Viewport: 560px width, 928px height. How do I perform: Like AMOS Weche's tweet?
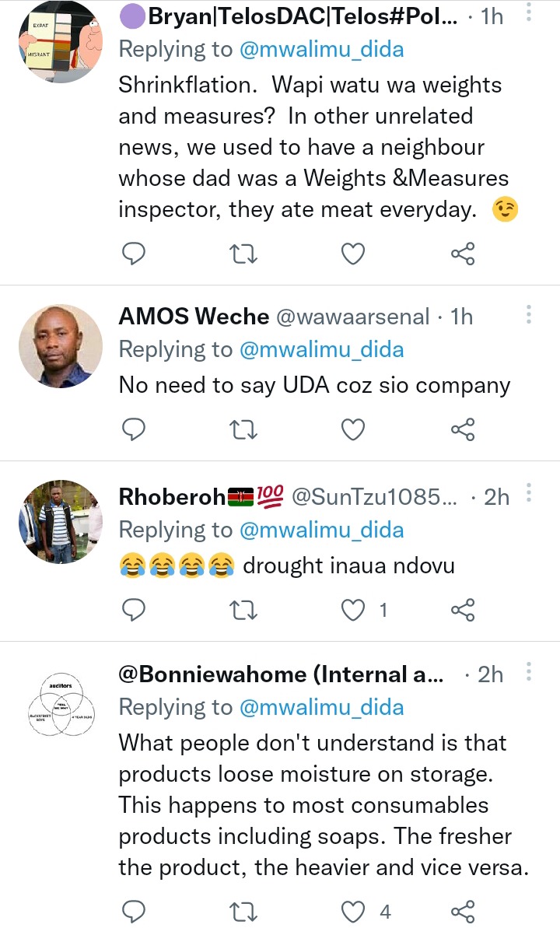[354, 429]
